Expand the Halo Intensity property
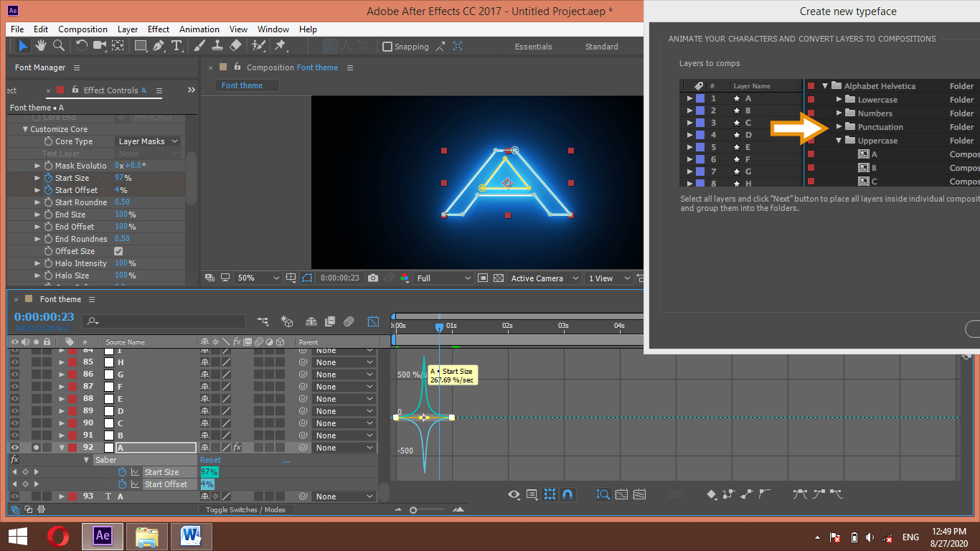This screenshot has width=980, height=551. coord(38,263)
